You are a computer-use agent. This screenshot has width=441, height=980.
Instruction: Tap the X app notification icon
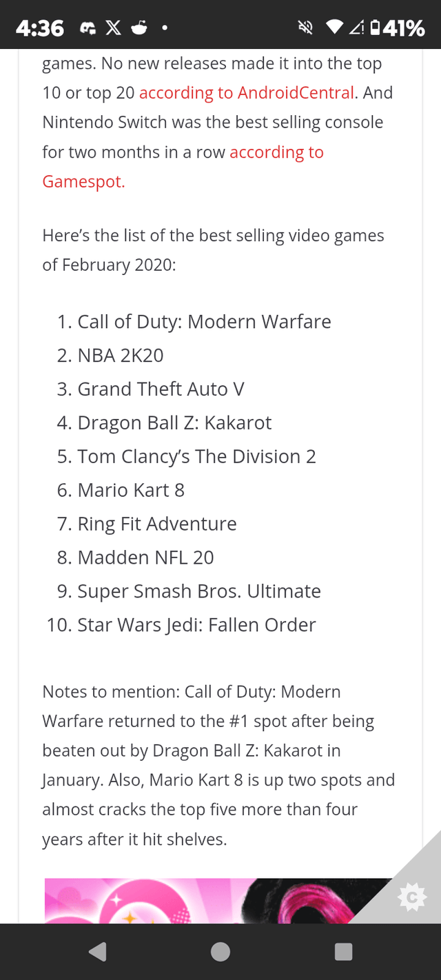[114, 28]
